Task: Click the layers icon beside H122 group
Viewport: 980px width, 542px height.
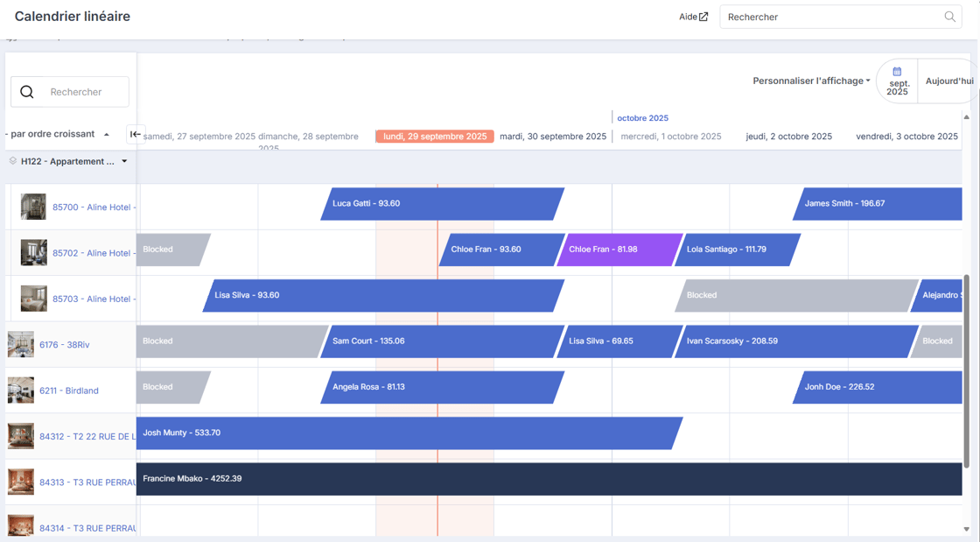Action: [12, 160]
